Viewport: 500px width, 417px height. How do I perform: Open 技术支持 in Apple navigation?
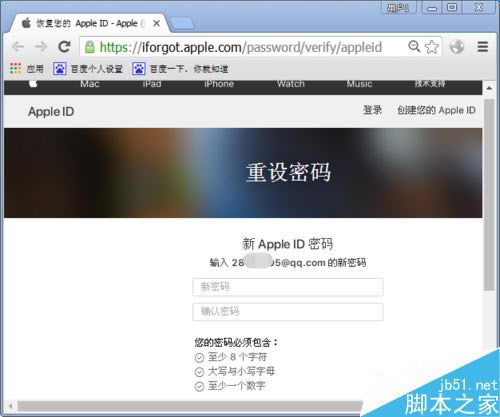(x=430, y=84)
